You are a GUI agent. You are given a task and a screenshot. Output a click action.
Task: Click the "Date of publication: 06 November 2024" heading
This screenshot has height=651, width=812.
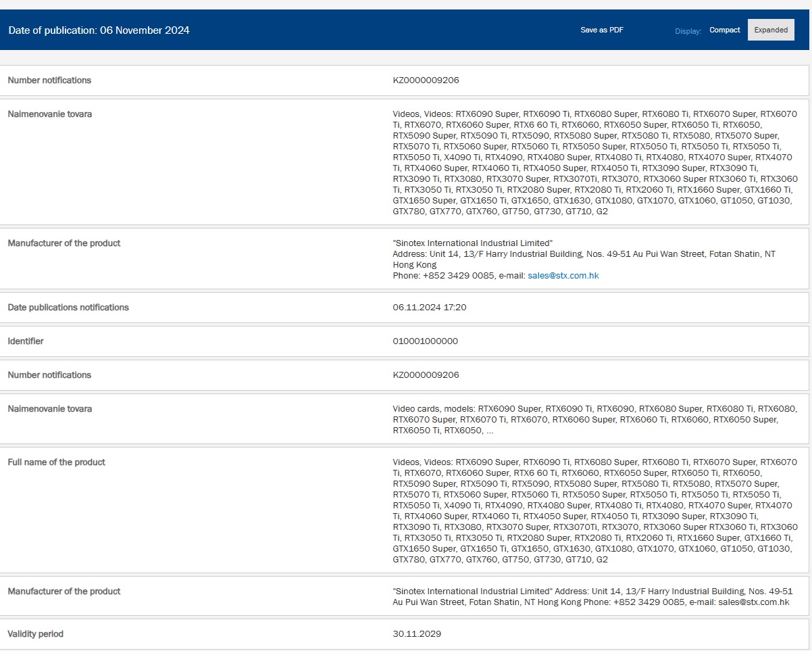99,30
